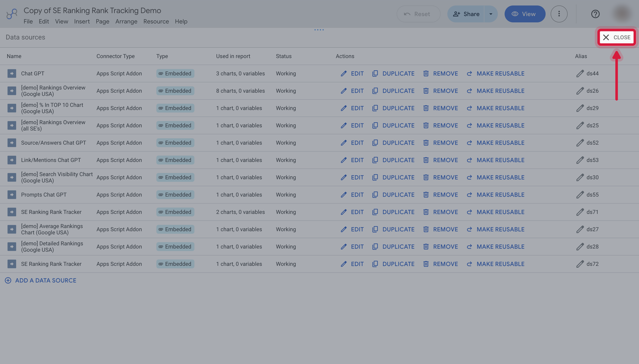Remove the Link/Mentions Chat GPT source
This screenshot has width=639, height=364.
(440, 160)
